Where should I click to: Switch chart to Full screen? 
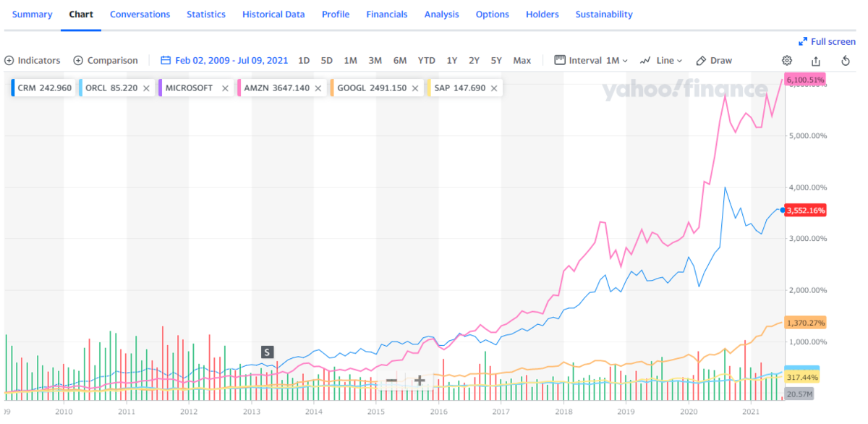pos(827,42)
